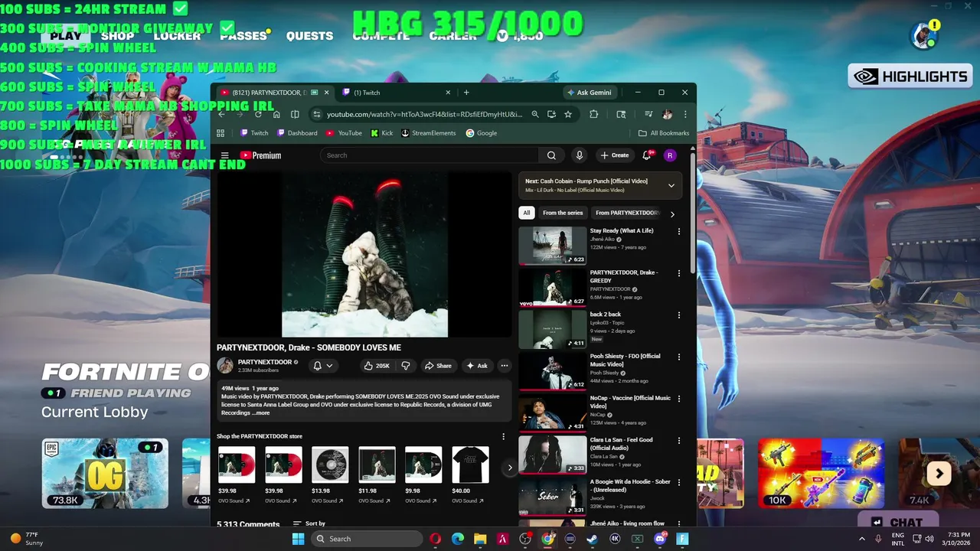The image size is (980, 551).
Task: Reload the YouTube page
Action: (x=258, y=114)
